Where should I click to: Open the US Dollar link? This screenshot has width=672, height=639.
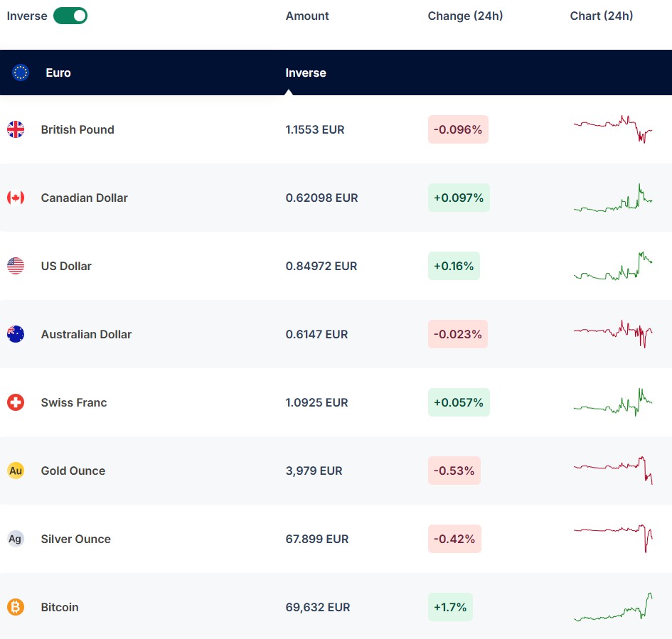click(x=66, y=266)
